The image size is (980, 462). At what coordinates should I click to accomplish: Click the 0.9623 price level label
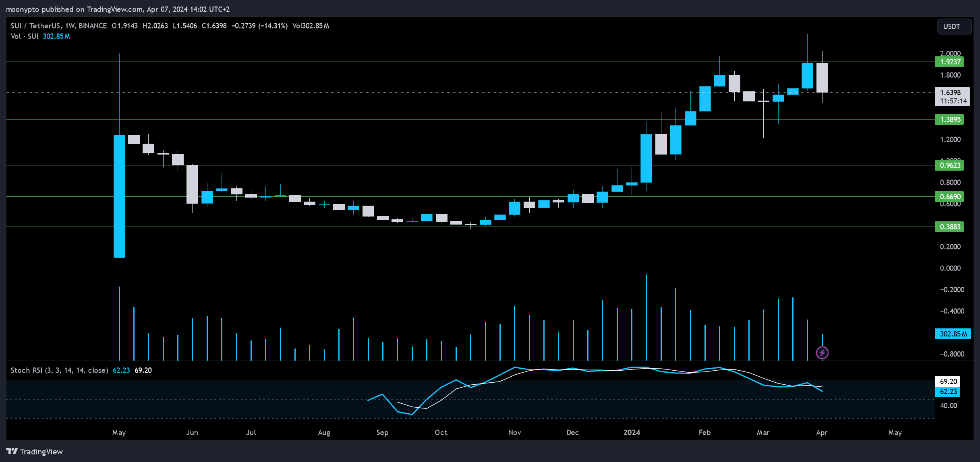[949, 165]
